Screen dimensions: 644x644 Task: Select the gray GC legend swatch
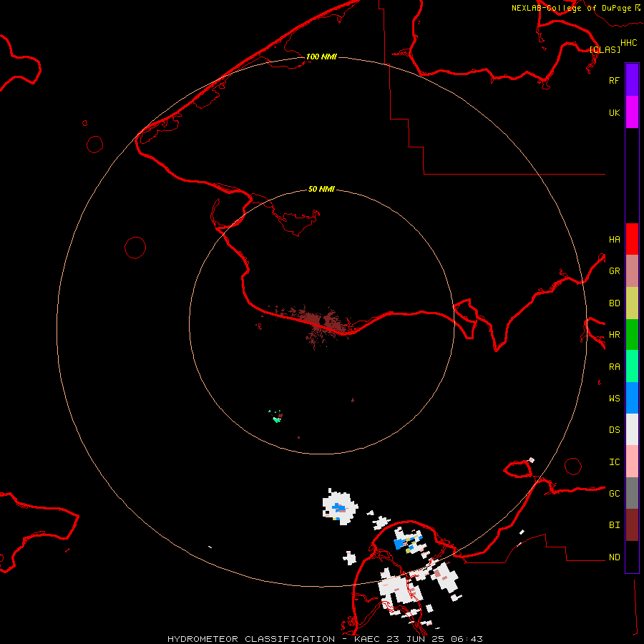point(632,493)
